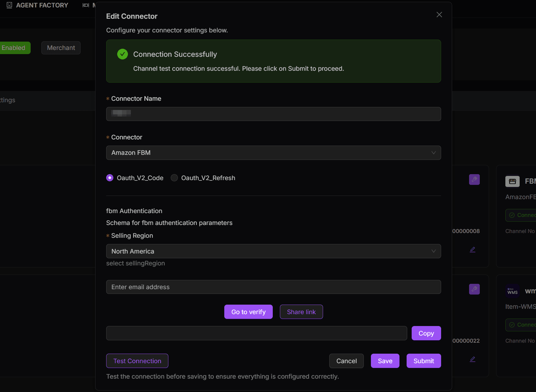The width and height of the screenshot is (536, 392).
Task: Select the Oauth_V2_Code radio option
Action: pos(110,178)
